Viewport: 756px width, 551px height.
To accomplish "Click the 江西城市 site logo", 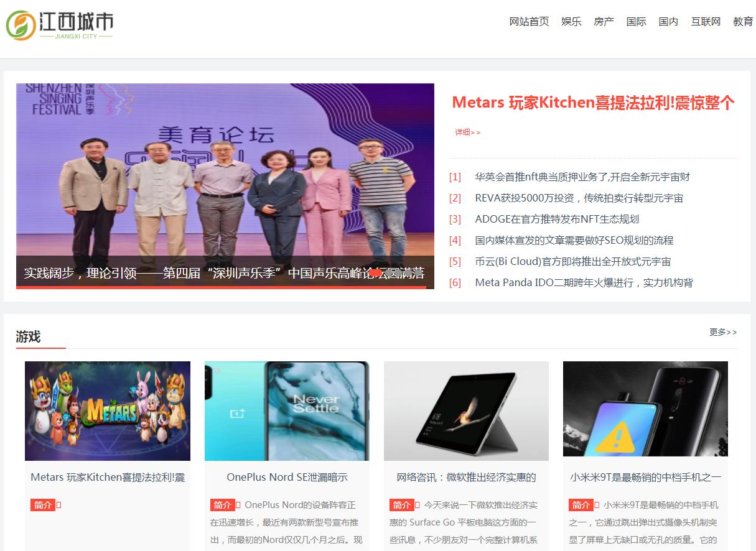I will click(60, 25).
